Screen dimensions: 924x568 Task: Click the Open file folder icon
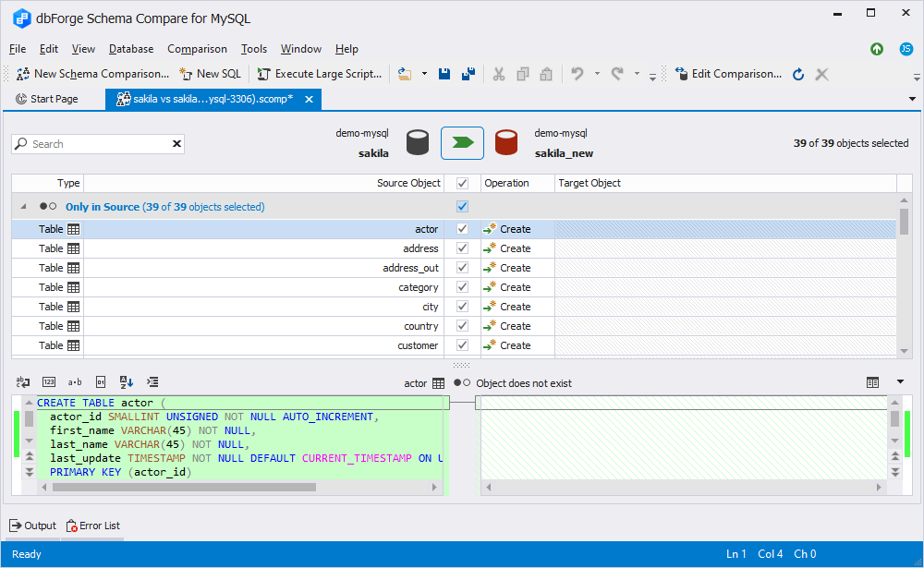(405, 74)
